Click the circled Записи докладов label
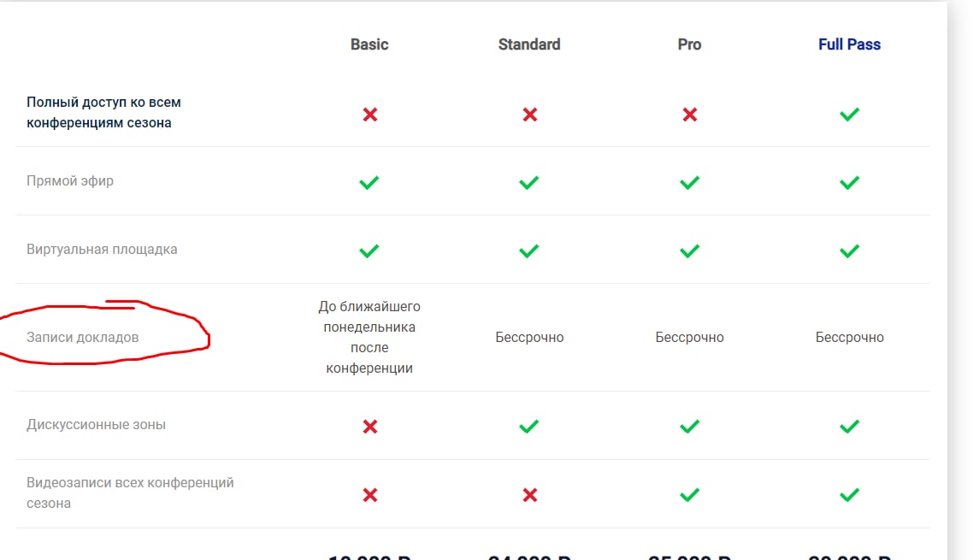The height and width of the screenshot is (560, 973). (83, 337)
